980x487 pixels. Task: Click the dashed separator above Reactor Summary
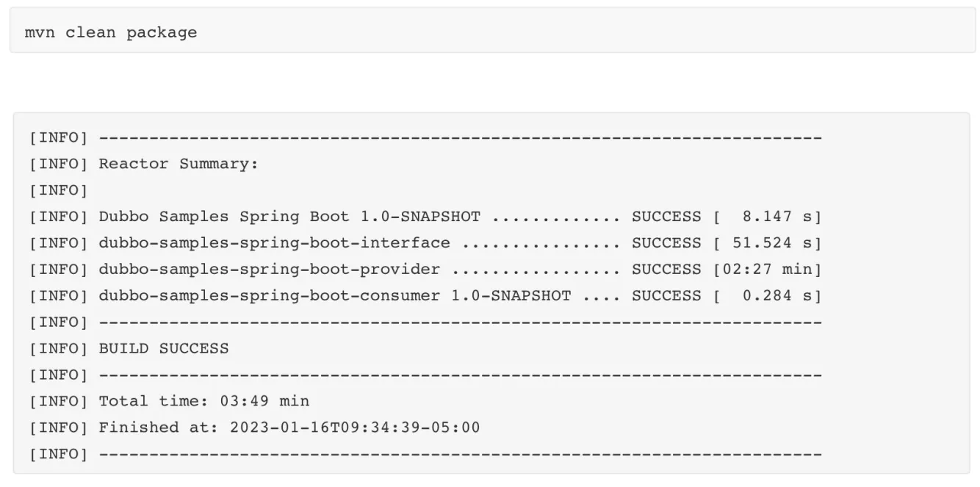coord(460,138)
